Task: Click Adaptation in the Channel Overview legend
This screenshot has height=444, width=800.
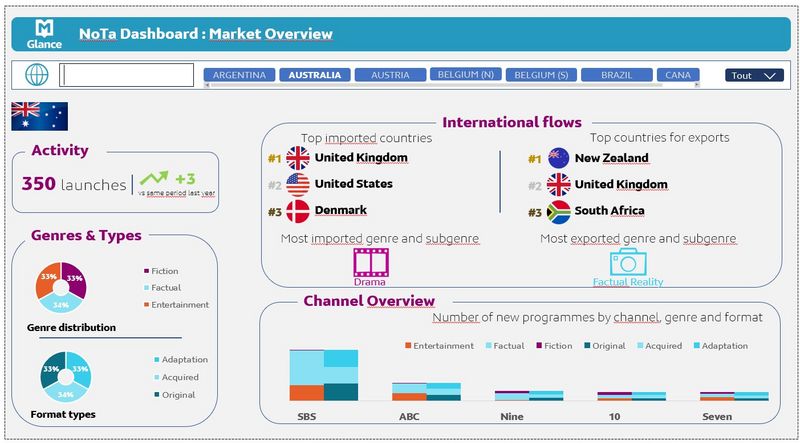Action: click(721, 346)
